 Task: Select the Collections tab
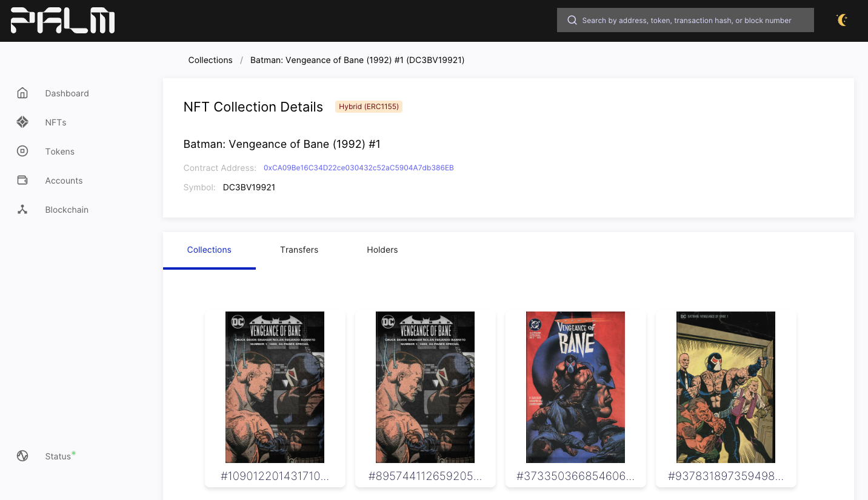[x=209, y=250]
